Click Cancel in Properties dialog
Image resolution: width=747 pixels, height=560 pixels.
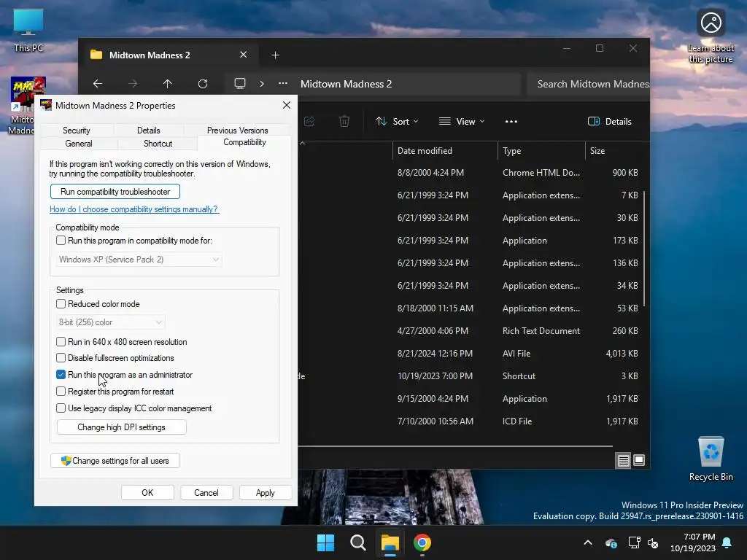tap(206, 493)
